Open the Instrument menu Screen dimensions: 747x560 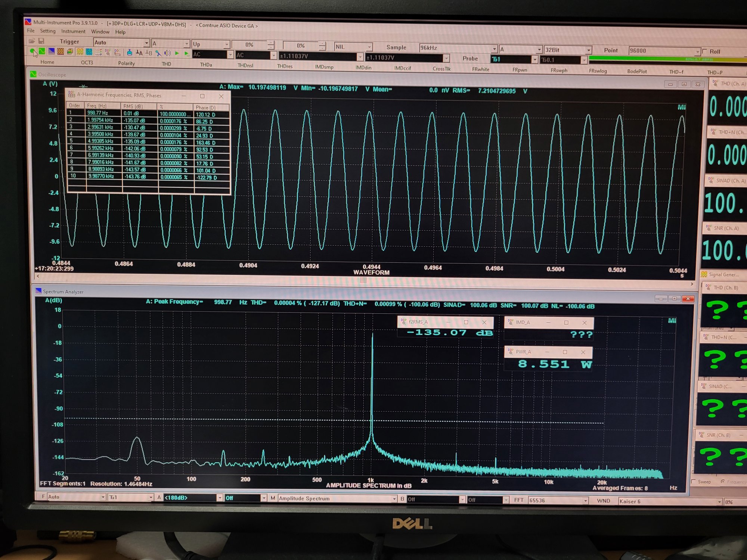tap(73, 31)
